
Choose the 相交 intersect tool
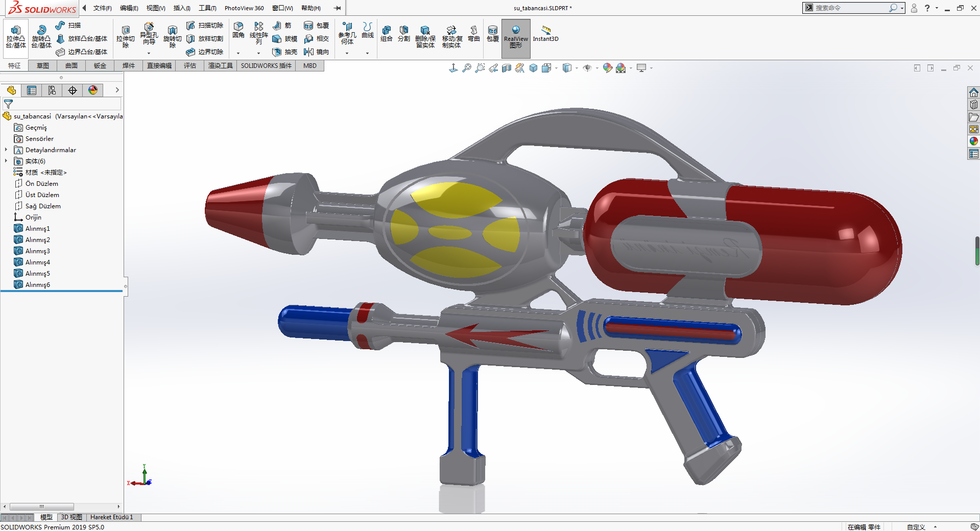316,39
